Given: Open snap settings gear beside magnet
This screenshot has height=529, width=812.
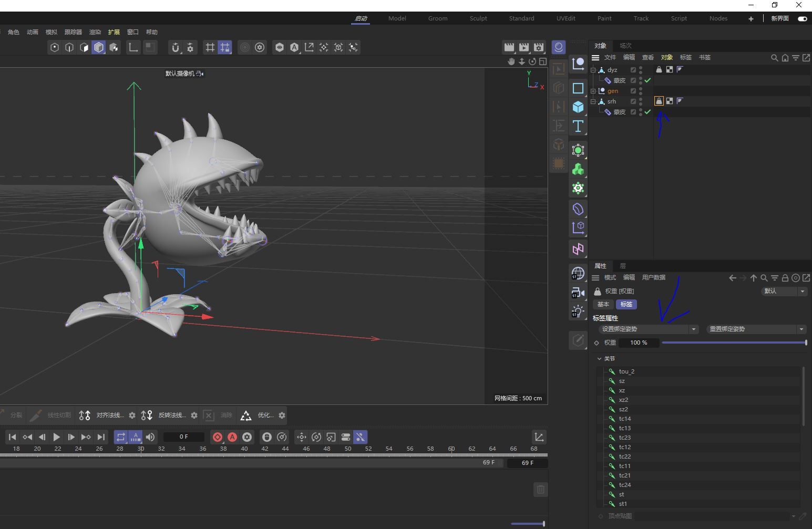Looking at the screenshot, I should 190,47.
